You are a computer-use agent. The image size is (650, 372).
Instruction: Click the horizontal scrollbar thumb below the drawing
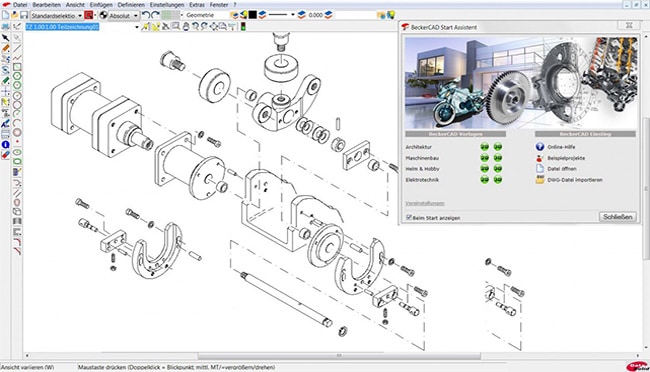(x=339, y=356)
